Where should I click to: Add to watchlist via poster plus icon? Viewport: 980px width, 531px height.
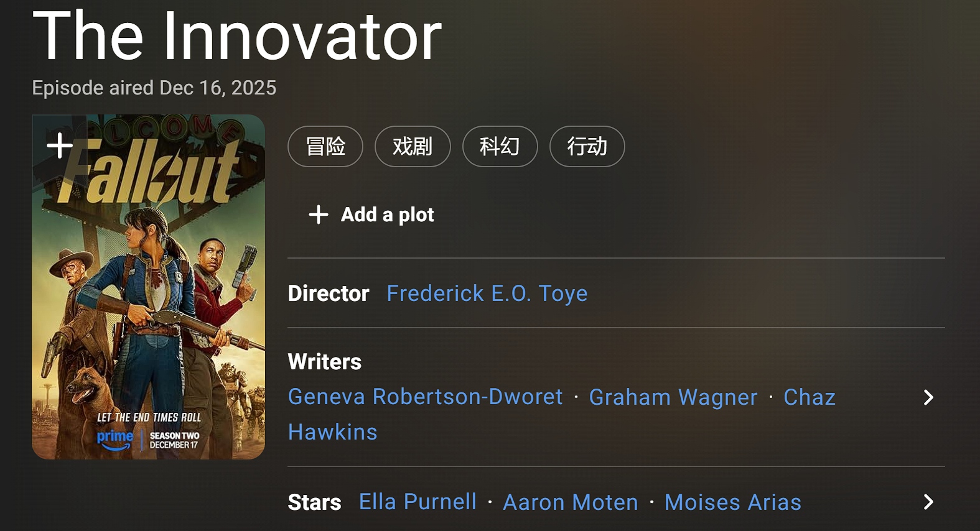point(60,146)
